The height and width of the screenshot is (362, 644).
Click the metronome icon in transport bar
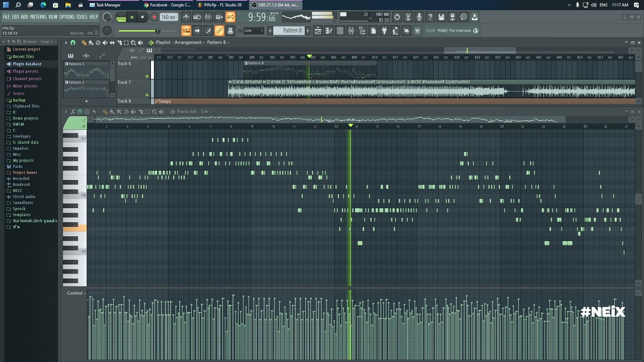pyautogui.click(x=186, y=17)
